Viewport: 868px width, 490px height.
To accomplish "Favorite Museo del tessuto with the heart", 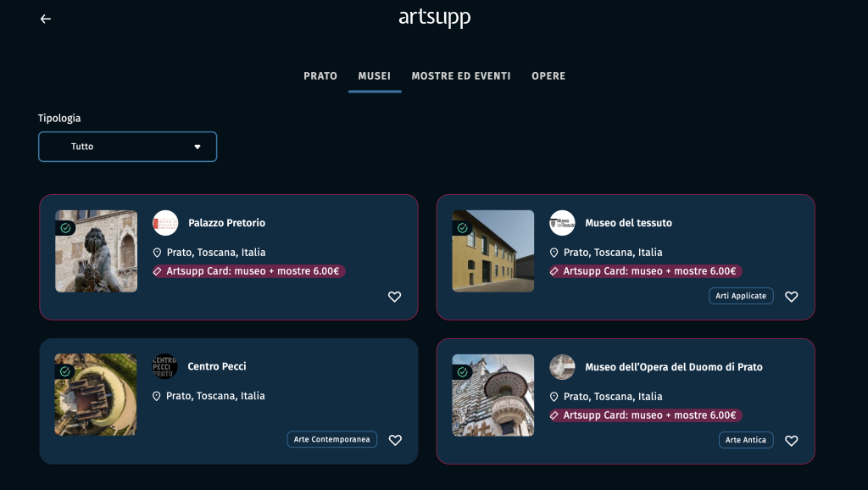I will (x=792, y=297).
